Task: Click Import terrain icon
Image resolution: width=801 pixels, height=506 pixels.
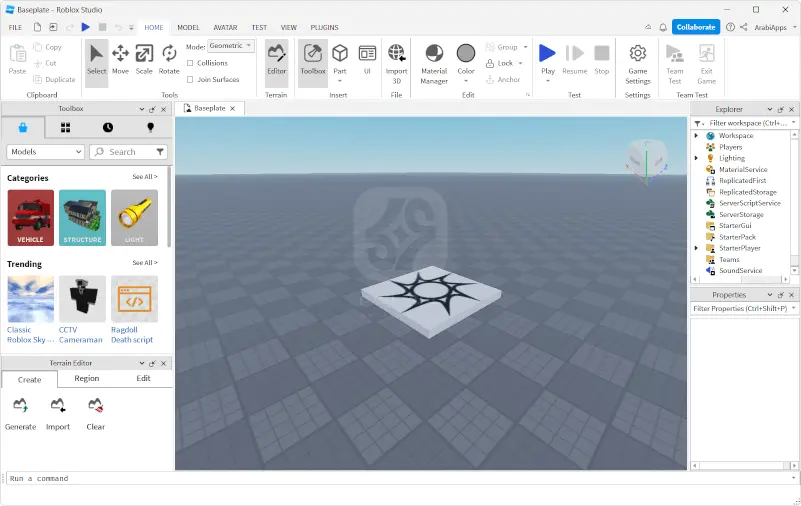Action: click(58, 405)
